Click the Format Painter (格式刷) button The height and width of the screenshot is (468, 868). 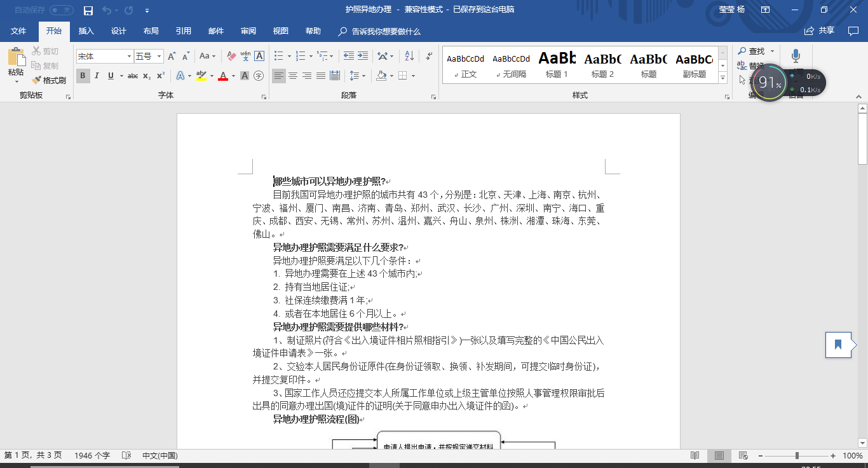click(x=49, y=80)
